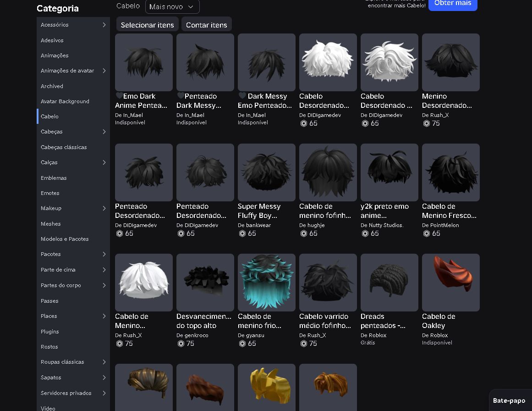Click the heart icon beside Emo Dark
The height and width of the screenshot is (411, 532).
pyautogui.click(x=119, y=96)
